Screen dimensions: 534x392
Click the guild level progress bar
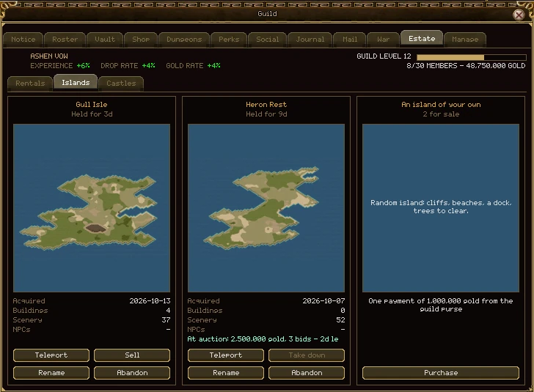tap(472, 57)
